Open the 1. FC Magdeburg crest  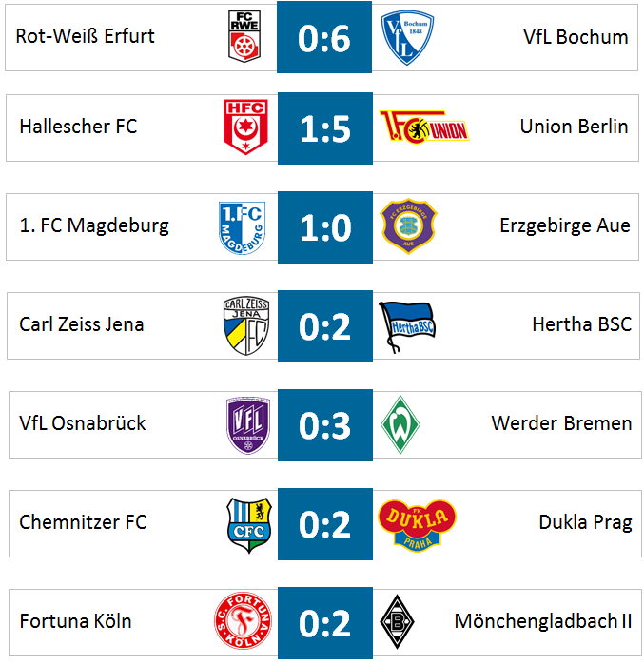point(242,227)
